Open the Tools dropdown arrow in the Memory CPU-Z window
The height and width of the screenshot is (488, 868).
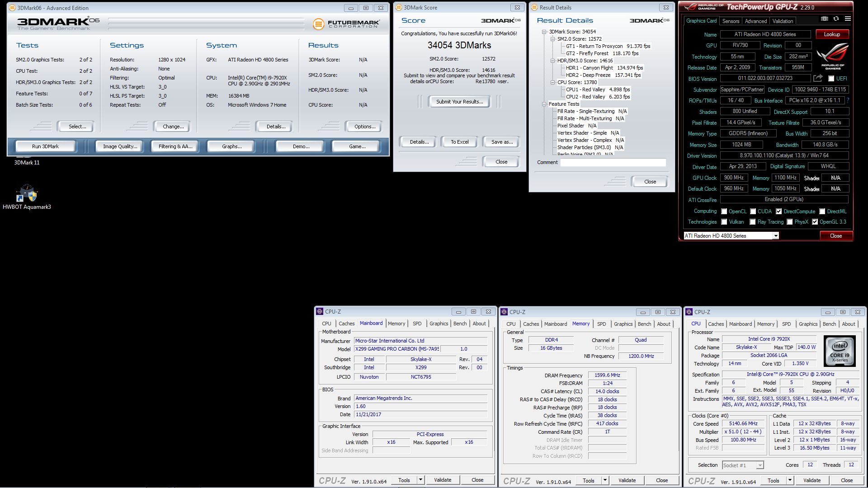tap(605, 480)
